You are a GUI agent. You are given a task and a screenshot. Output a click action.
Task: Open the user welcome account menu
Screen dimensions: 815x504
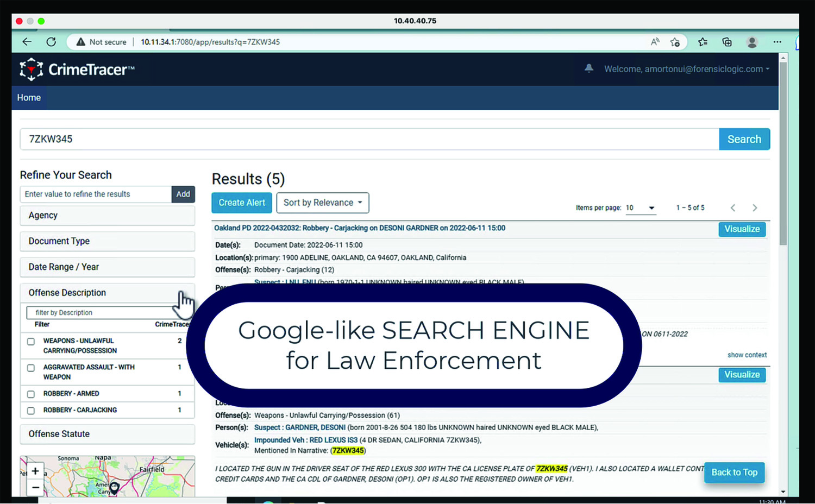pyautogui.click(x=686, y=69)
